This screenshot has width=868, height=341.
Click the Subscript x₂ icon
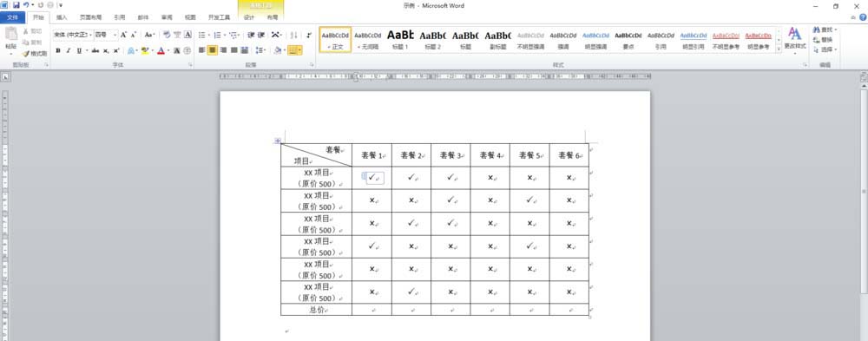click(106, 50)
